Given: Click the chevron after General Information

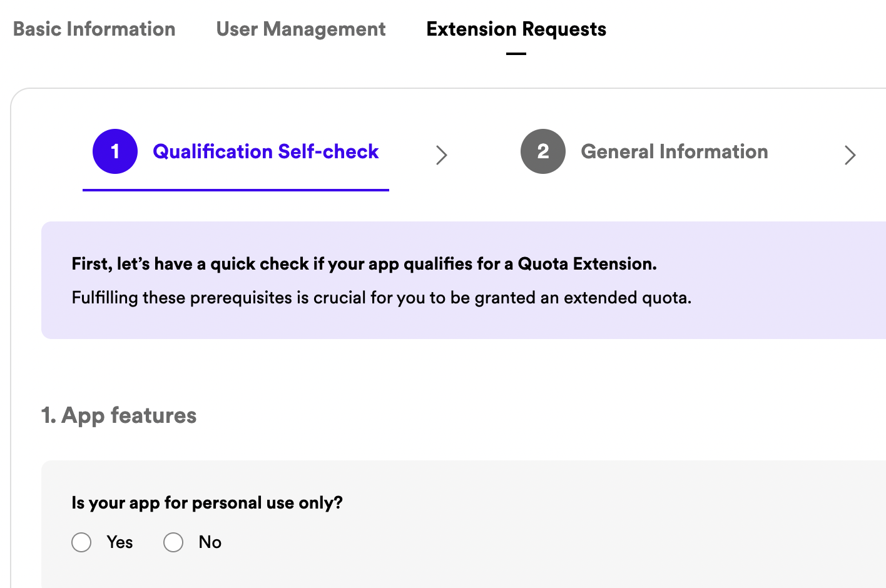Looking at the screenshot, I should tap(850, 155).
